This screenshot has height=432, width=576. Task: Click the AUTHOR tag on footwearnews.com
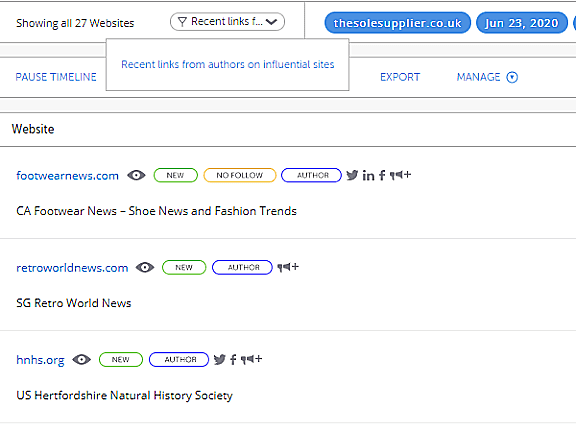[x=312, y=175]
